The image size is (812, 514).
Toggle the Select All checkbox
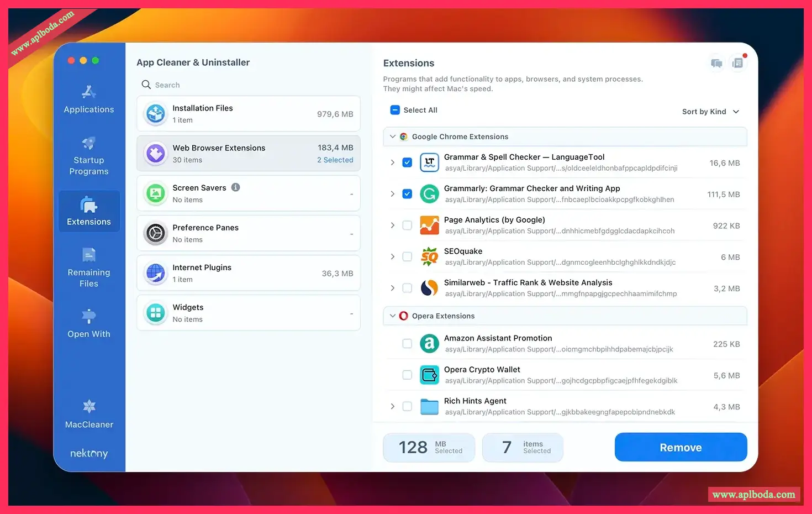[395, 110]
